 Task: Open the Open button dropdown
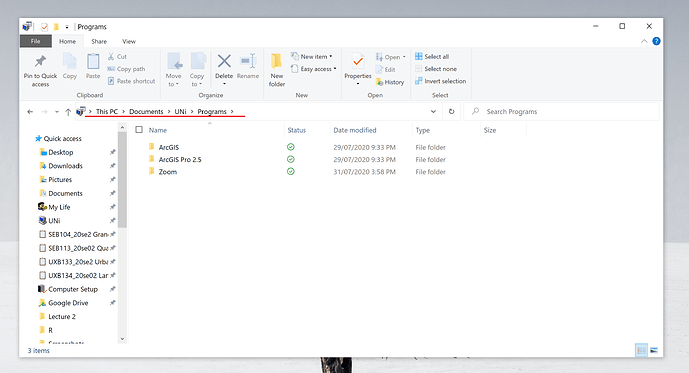tap(404, 57)
